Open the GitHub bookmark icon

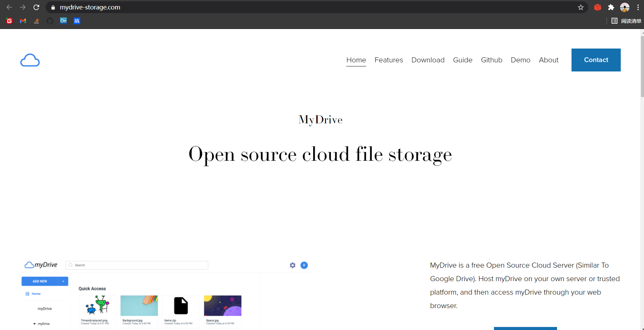coord(50,21)
